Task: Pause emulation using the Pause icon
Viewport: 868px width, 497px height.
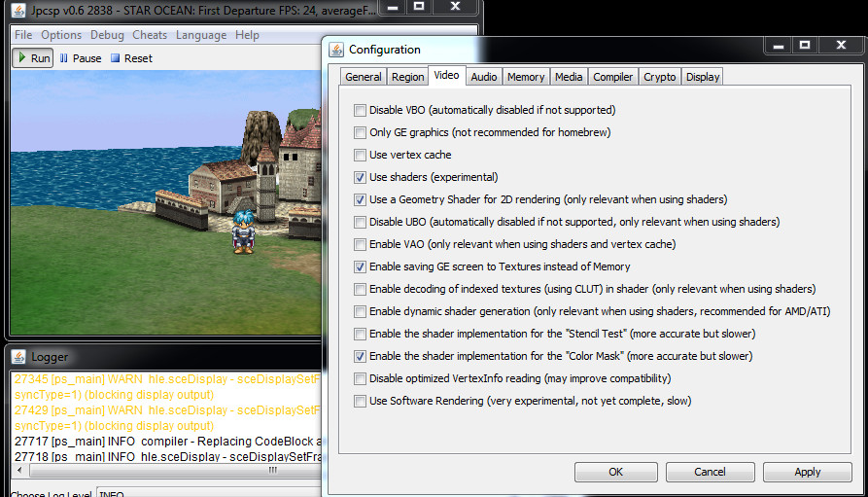Action: tap(64, 58)
